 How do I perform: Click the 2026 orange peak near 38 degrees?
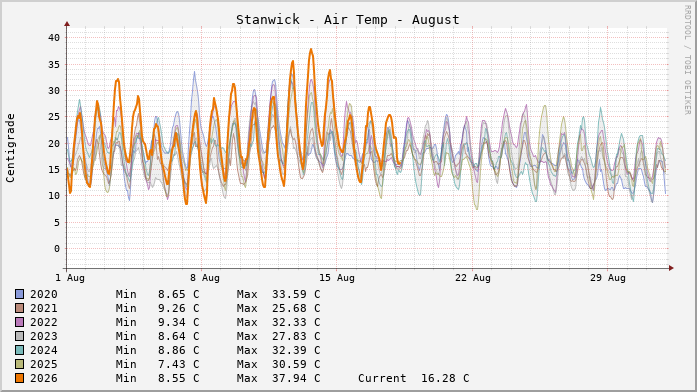pos(311,50)
